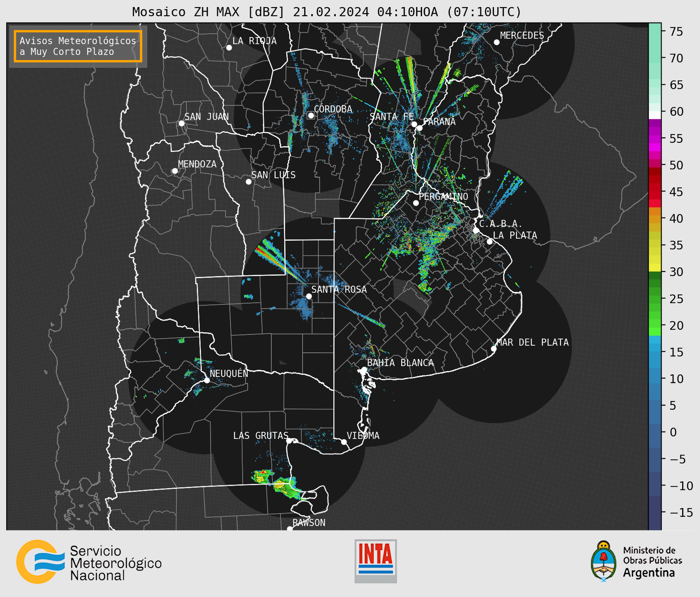Viewport: 700px width, 597px height.
Task: Click the CÓRDOBA city marker
Action: pyautogui.click(x=311, y=115)
